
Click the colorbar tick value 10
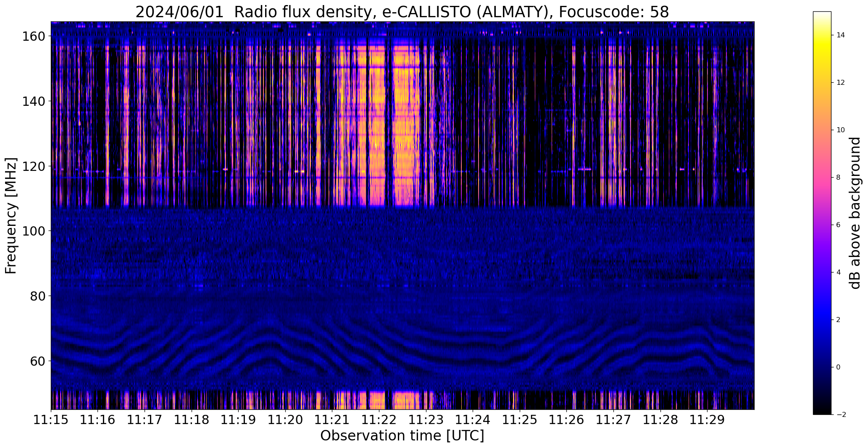click(x=840, y=130)
